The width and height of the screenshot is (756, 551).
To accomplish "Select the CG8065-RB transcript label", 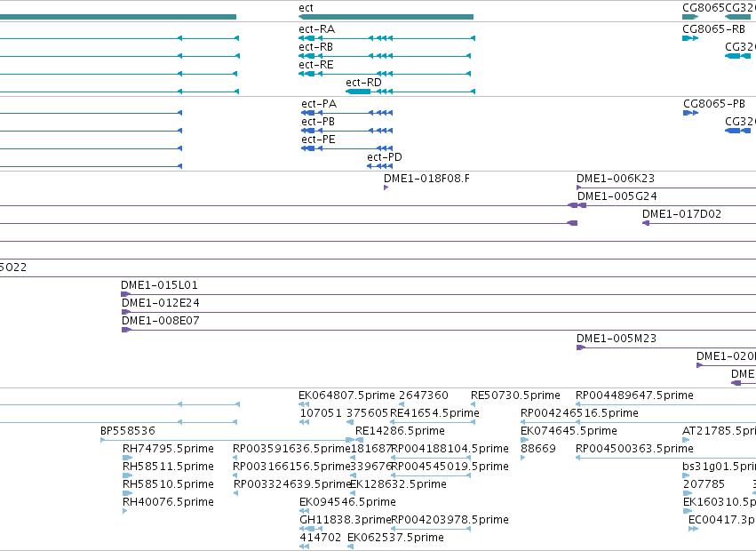I will pyautogui.click(x=713, y=29).
